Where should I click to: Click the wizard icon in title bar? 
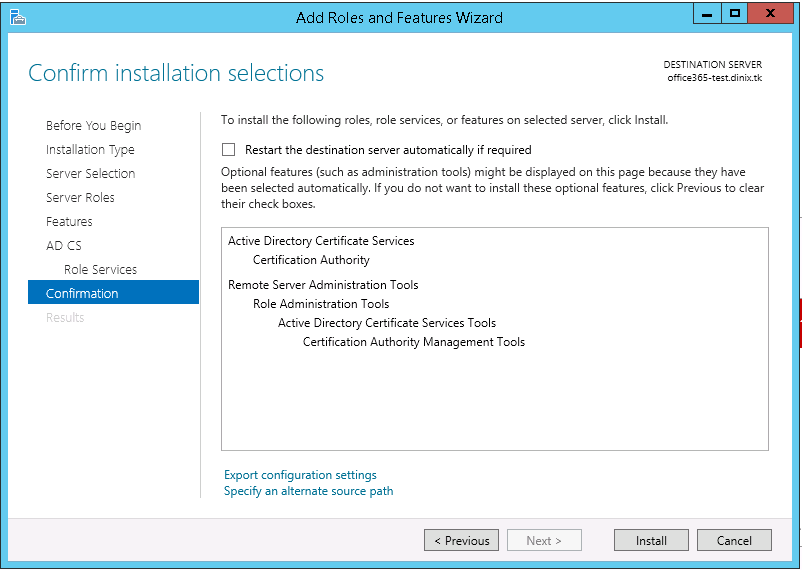coord(17,17)
